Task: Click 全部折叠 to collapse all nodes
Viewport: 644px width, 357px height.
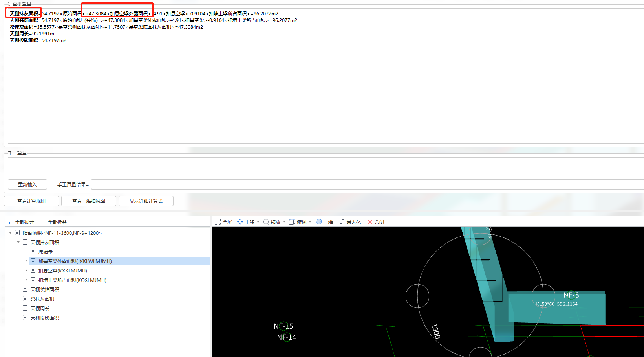Action: (x=54, y=222)
